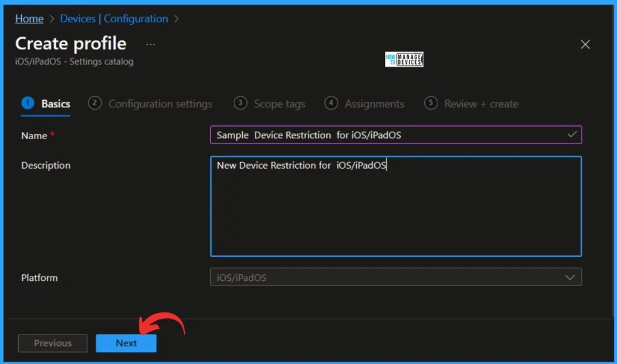617x364 pixels.
Task: Open Devices | Configuration breadcrumb
Action: pyautogui.click(x=114, y=19)
